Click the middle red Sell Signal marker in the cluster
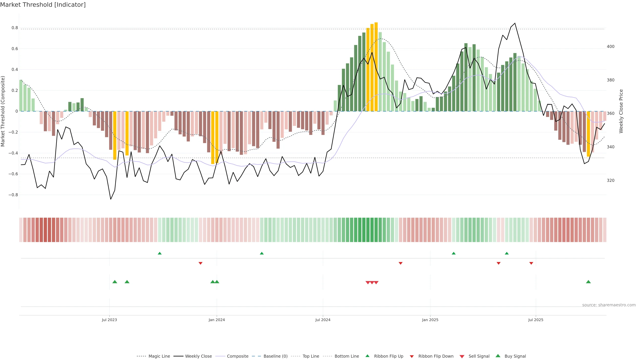The width and height of the screenshot is (644, 362). [x=372, y=283]
